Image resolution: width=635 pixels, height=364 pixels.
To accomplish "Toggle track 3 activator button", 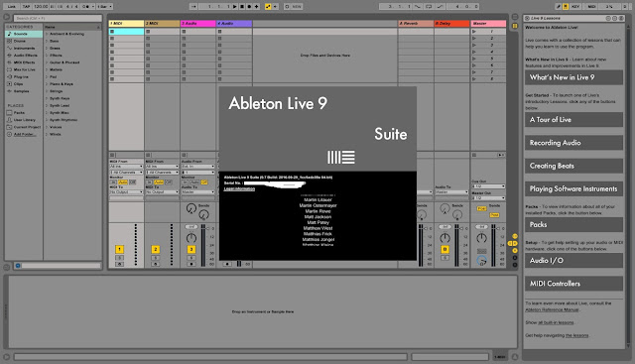I will click(x=191, y=249).
